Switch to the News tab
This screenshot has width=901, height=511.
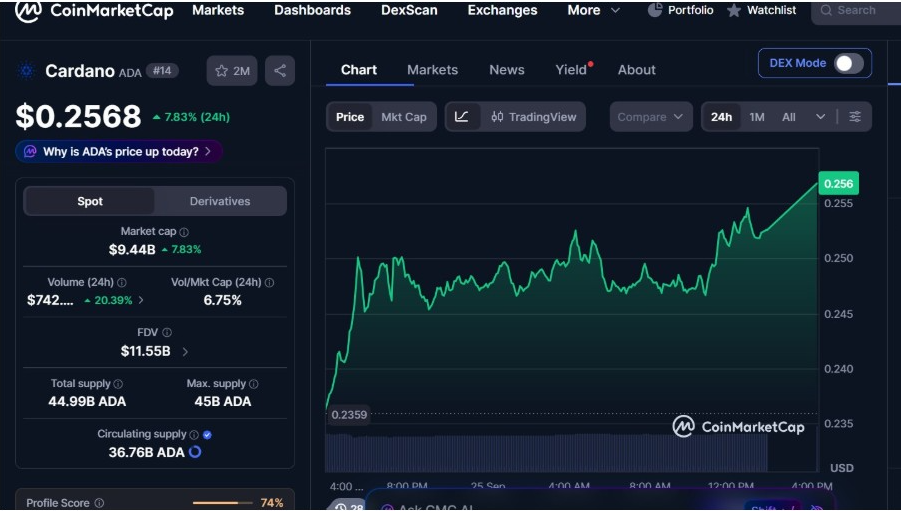point(506,70)
